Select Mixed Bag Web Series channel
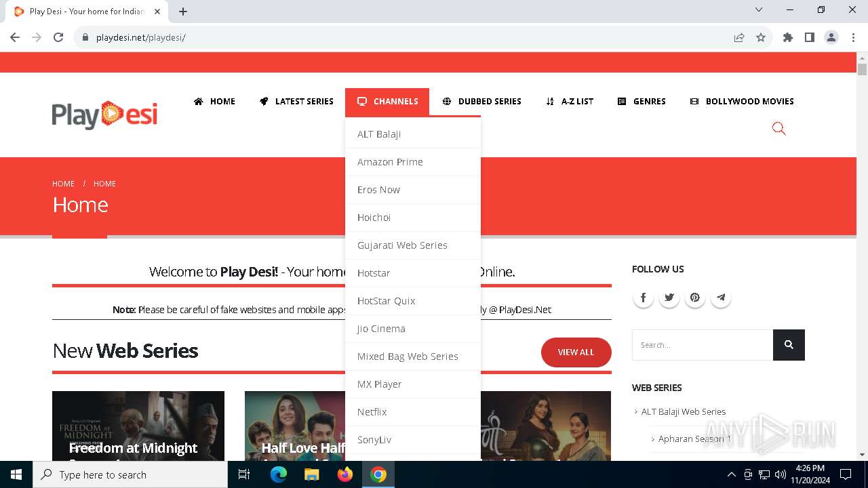Viewport: 868px width, 488px height. click(x=413, y=357)
